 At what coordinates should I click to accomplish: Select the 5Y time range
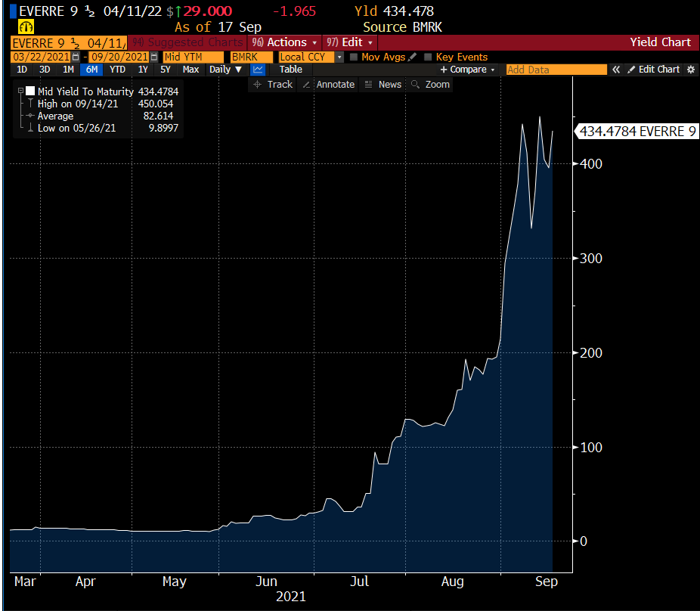click(166, 70)
